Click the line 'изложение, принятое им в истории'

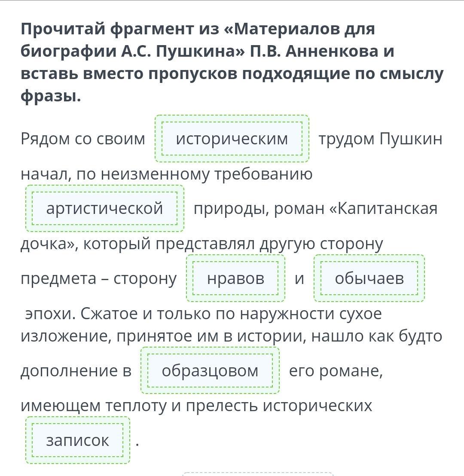click(x=232, y=336)
